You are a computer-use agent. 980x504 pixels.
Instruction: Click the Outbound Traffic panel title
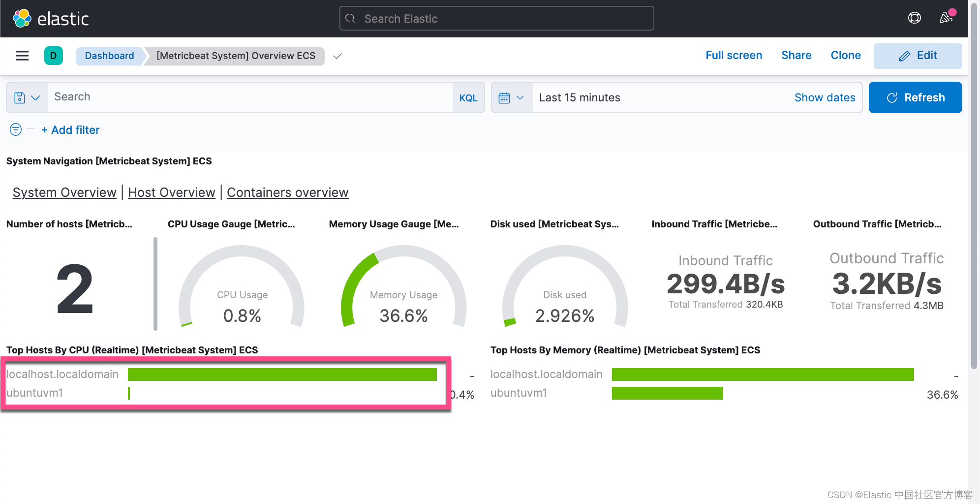tap(877, 224)
